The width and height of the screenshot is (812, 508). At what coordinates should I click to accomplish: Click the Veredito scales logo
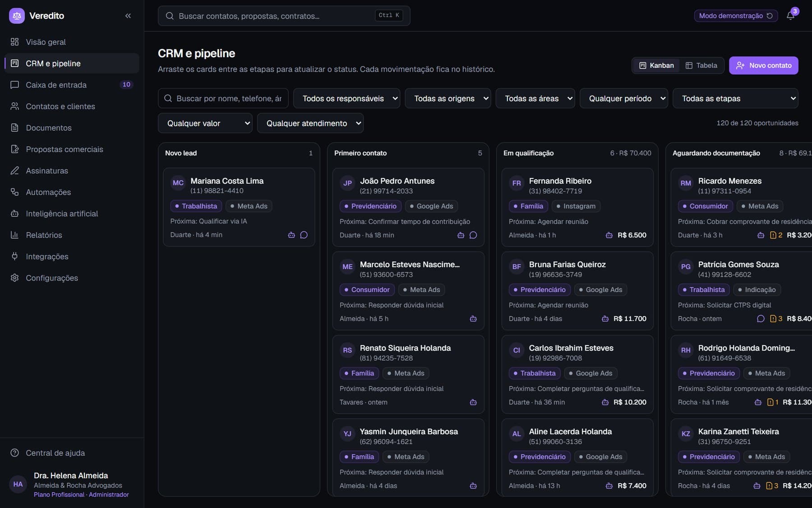(17, 16)
